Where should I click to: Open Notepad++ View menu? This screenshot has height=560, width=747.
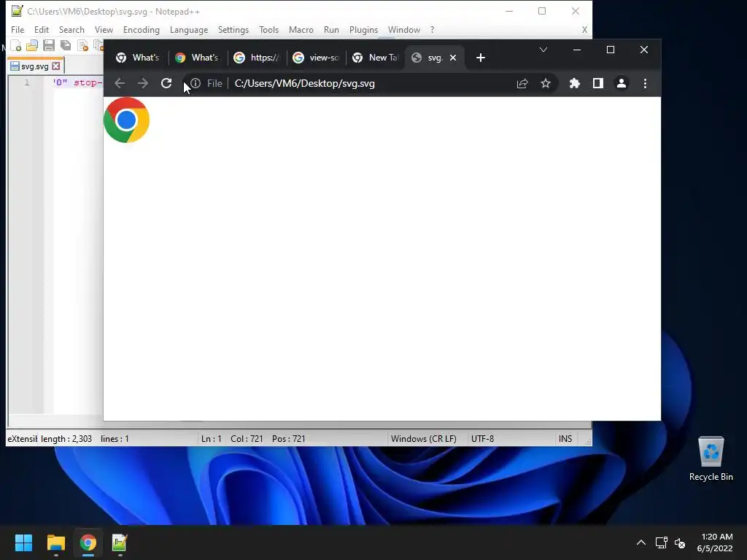click(104, 29)
